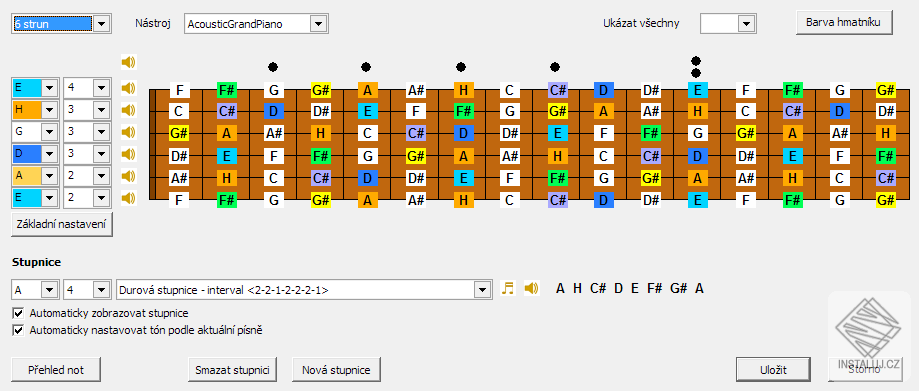Open the Stupnice octave dropdown showing 4
Screen dimensions: 919x391
102,289
